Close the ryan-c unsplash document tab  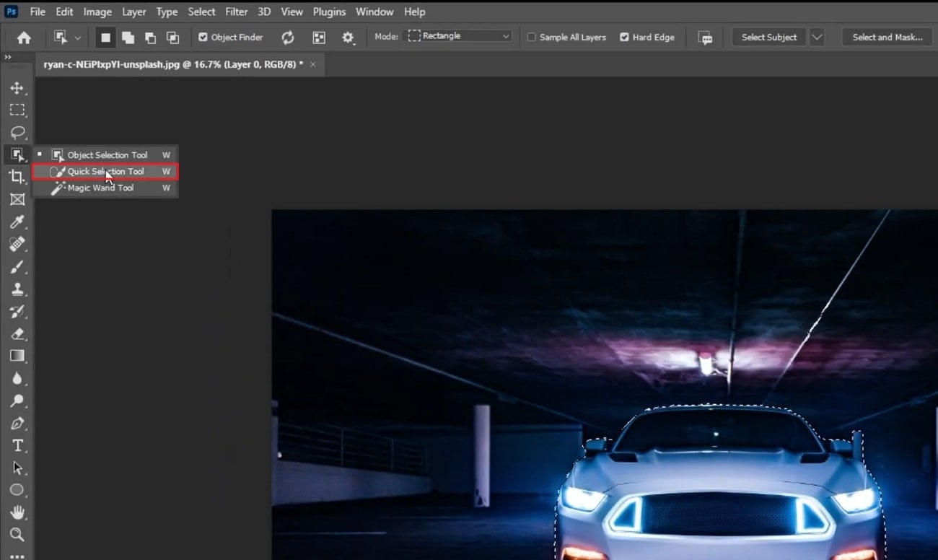coord(312,64)
